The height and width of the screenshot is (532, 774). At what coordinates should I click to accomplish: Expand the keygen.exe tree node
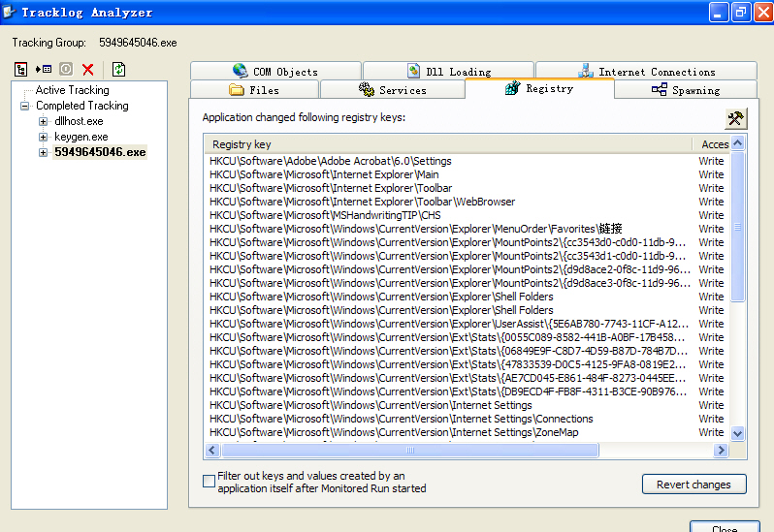point(43,137)
